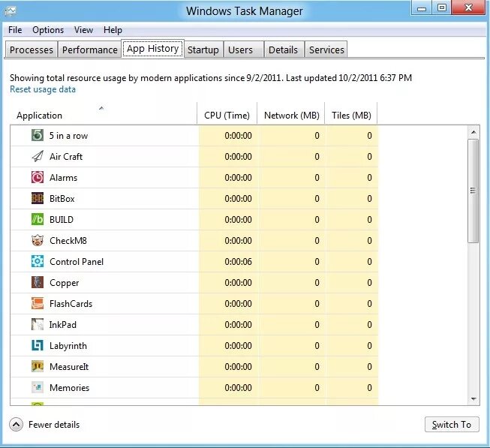Click the Memories app icon

pos(38,387)
